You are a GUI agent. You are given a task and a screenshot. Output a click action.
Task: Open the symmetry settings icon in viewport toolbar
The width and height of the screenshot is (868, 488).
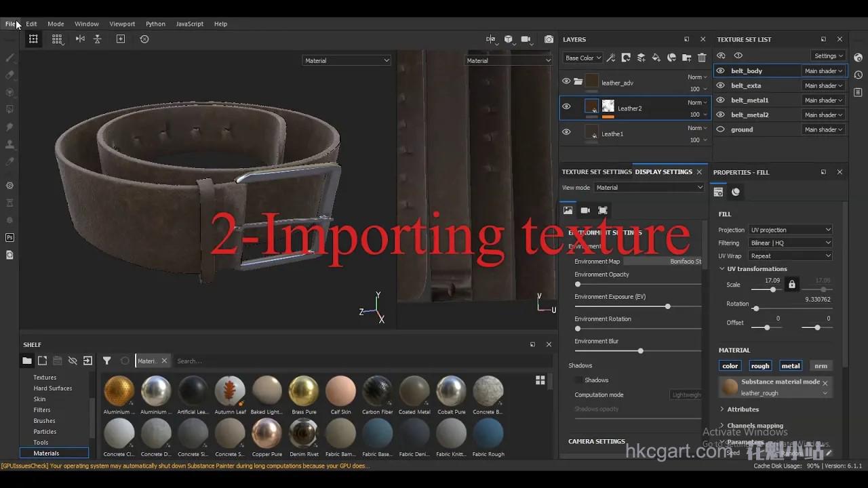pos(491,39)
